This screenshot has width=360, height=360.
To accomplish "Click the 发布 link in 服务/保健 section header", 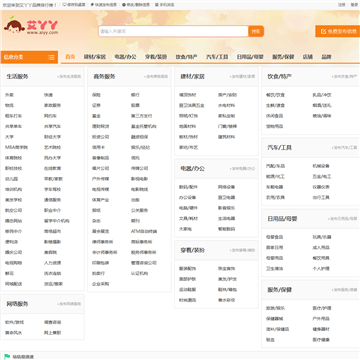I will pos(345,290).
